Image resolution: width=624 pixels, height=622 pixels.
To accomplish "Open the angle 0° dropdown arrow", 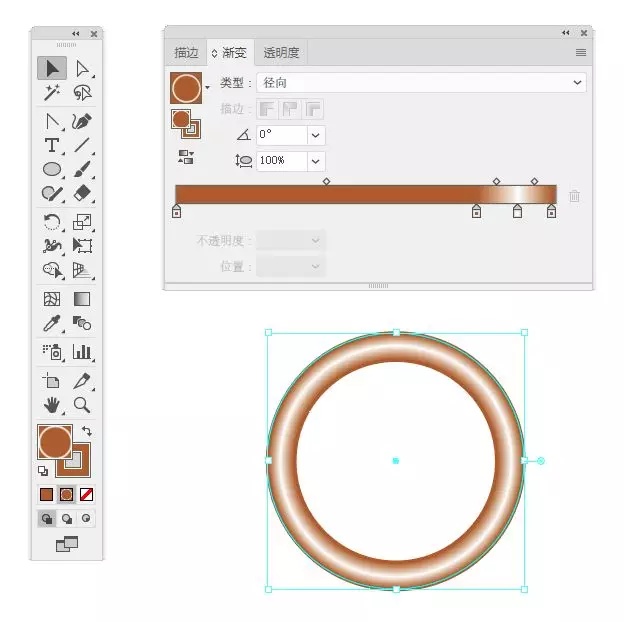I will click(x=316, y=135).
